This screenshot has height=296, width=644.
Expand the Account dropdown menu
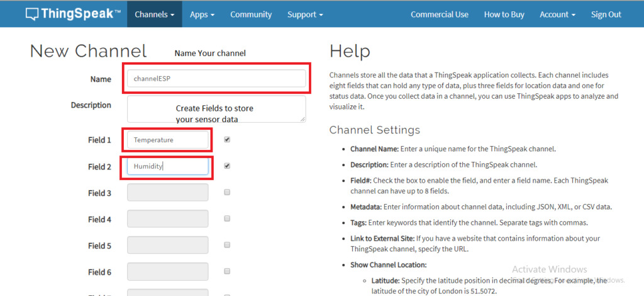tap(557, 14)
